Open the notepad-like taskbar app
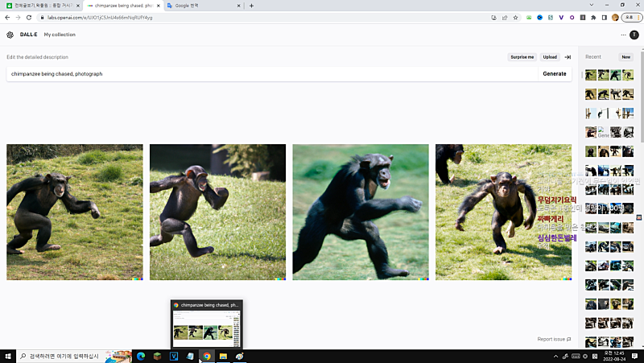This screenshot has width=644, height=363. coord(190,356)
